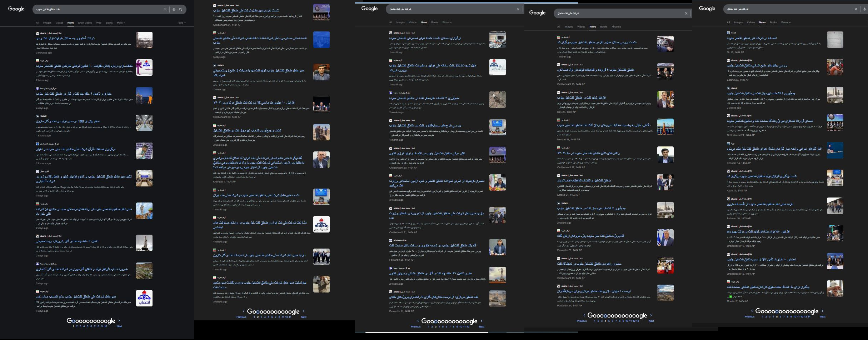Click the Books tab in the leftmost page
Screen dimensions: 868x340
[x=109, y=23]
